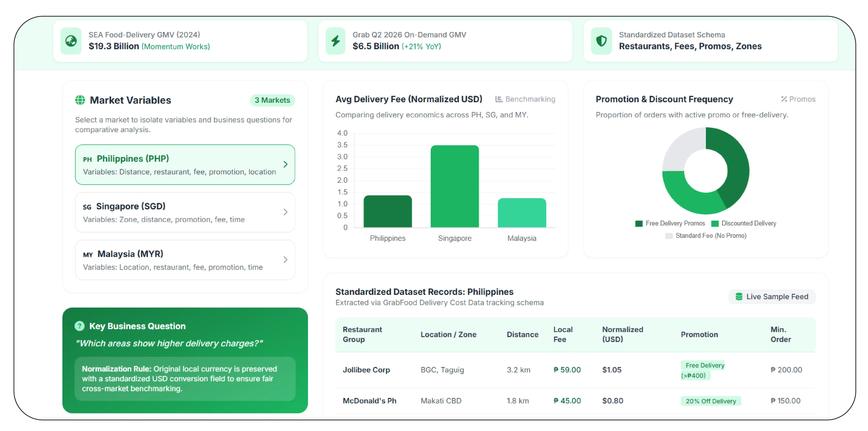Click the Distance column header
Screen dimensions: 868x431
point(522,334)
